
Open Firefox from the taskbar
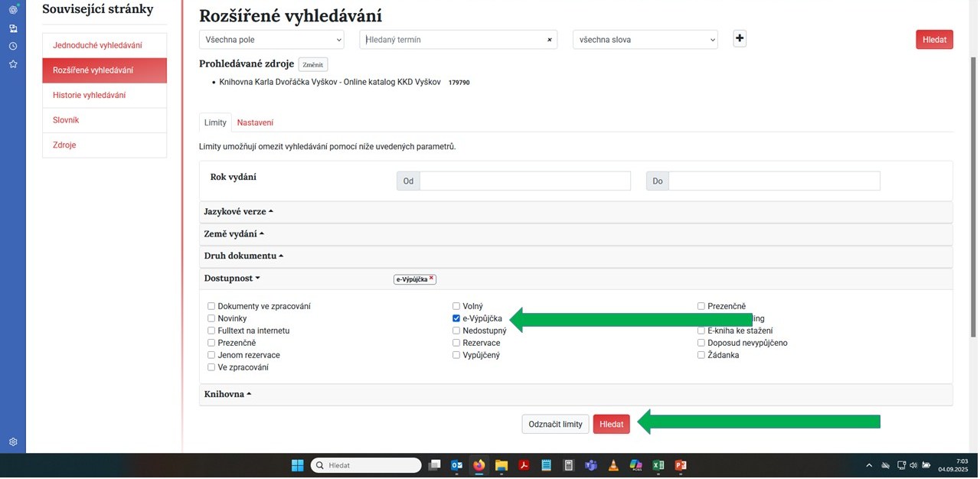479,465
